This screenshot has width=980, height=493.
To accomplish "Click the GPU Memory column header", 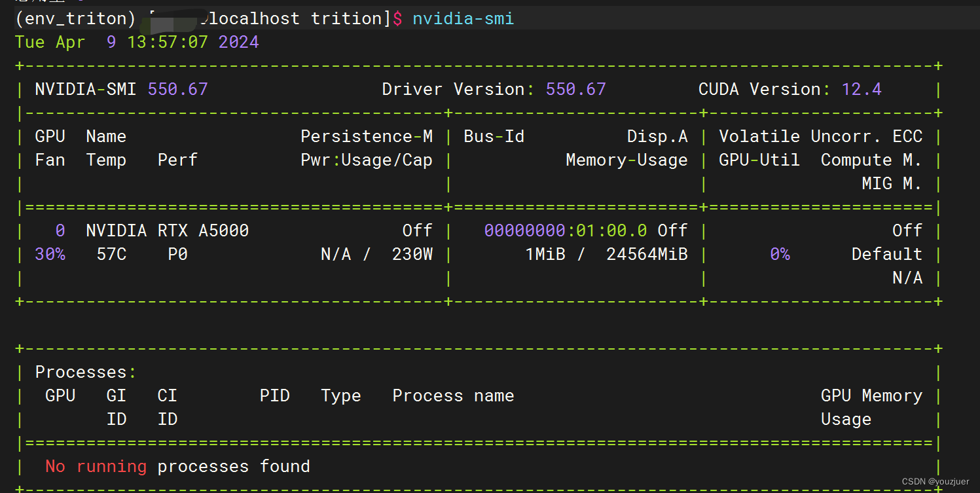I will 871,395.
